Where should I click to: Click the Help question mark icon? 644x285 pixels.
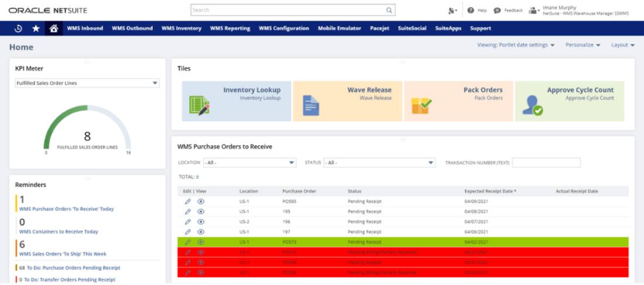pos(471,11)
